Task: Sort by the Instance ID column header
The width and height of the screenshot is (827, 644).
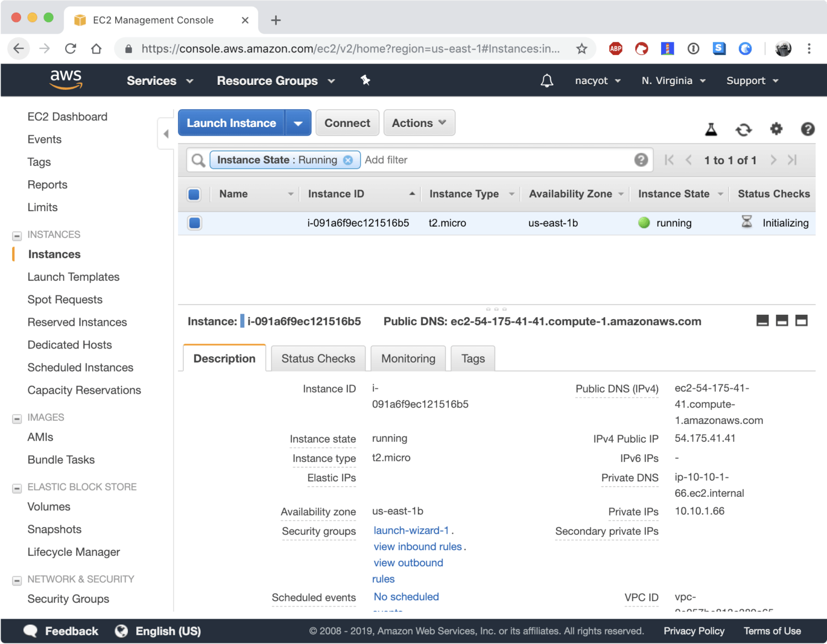Action: click(336, 194)
